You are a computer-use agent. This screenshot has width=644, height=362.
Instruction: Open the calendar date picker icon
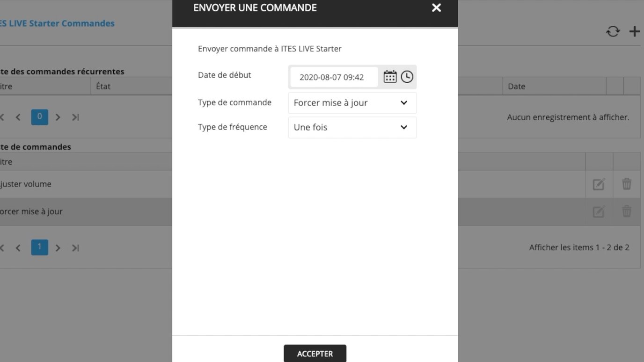click(x=390, y=77)
